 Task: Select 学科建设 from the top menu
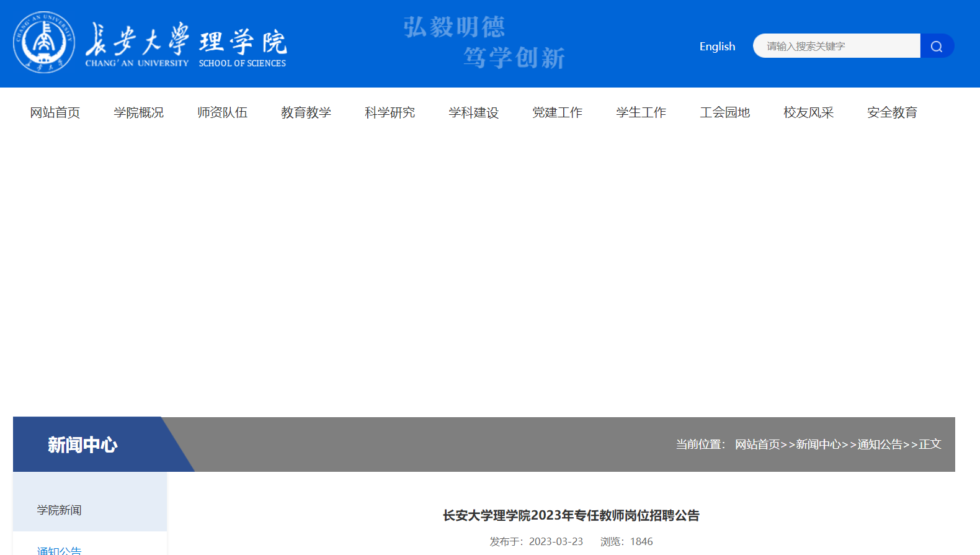pos(474,112)
